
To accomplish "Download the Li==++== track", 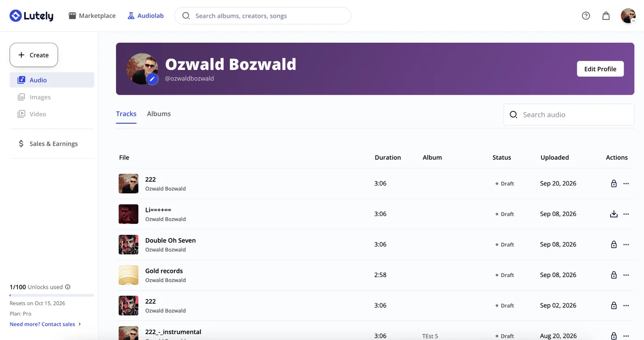I will (614, 214).
